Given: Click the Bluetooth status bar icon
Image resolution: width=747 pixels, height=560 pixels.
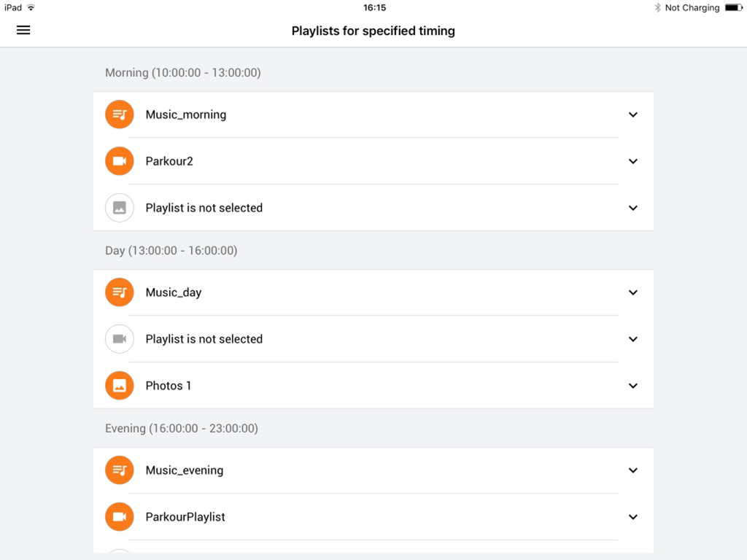Looking at the screenshot, I should (657, 7).
